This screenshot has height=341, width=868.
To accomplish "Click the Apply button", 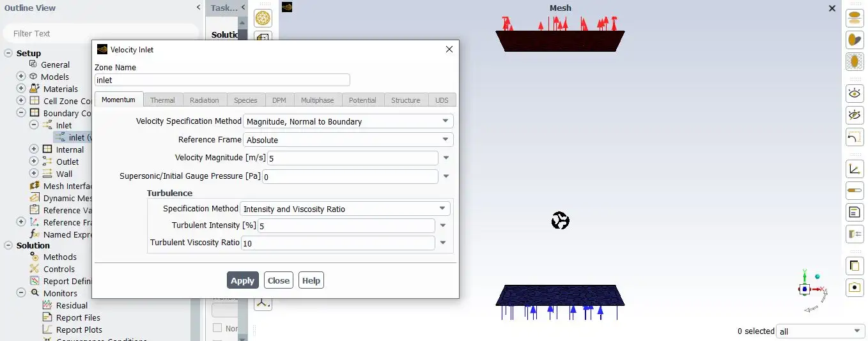I will point(242,280).
